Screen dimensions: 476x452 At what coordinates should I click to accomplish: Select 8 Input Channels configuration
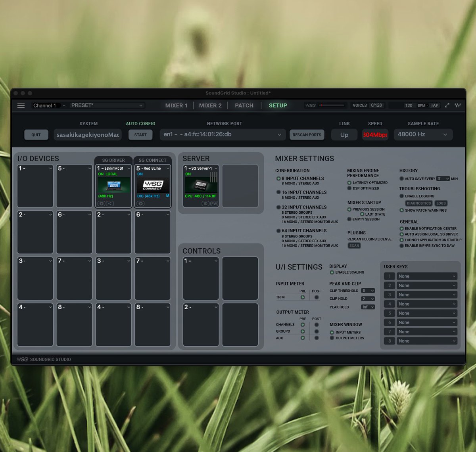click(278, 178)
